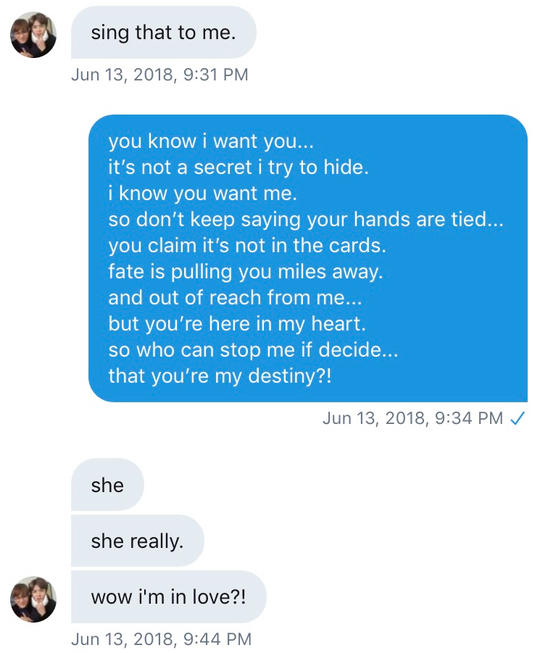Click the 'she' message bubble

tap(107, 485)
